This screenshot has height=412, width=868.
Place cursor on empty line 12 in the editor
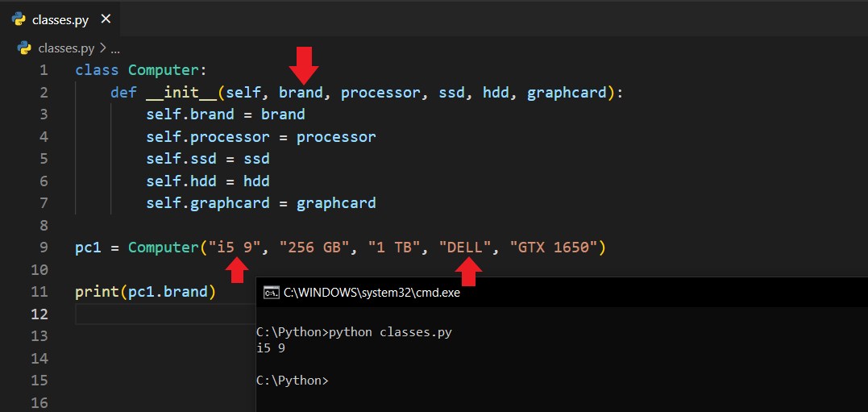point(161,314)
